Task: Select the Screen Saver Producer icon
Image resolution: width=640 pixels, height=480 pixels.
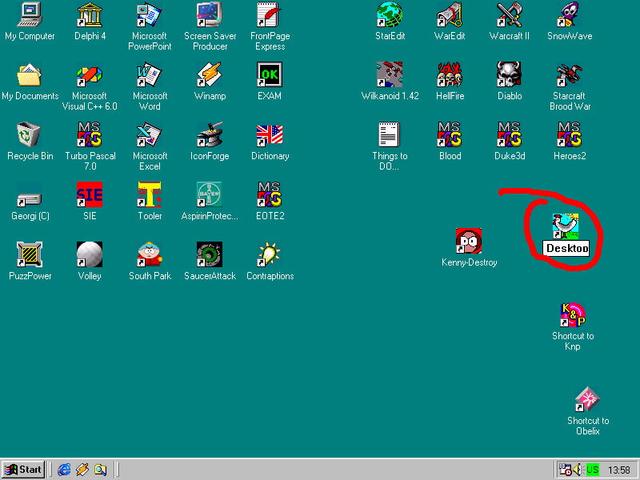Action: 209,14
